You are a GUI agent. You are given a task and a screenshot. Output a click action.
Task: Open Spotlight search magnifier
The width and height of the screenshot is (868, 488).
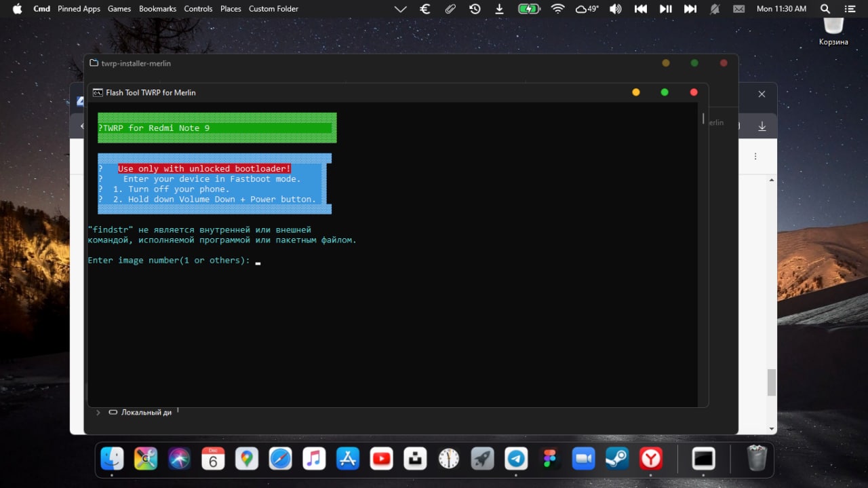click(x=825, y=9)
